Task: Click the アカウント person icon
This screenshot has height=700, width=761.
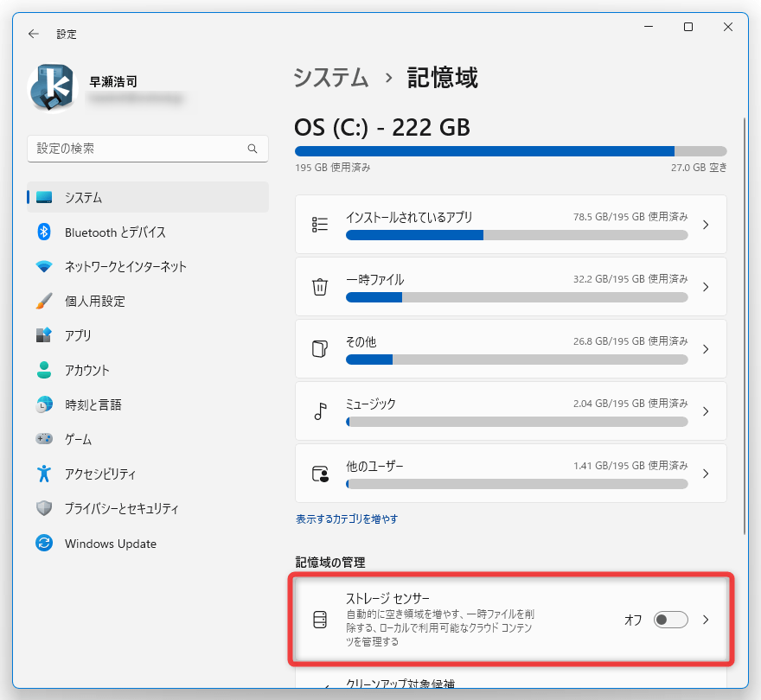Action: [44, 370]
